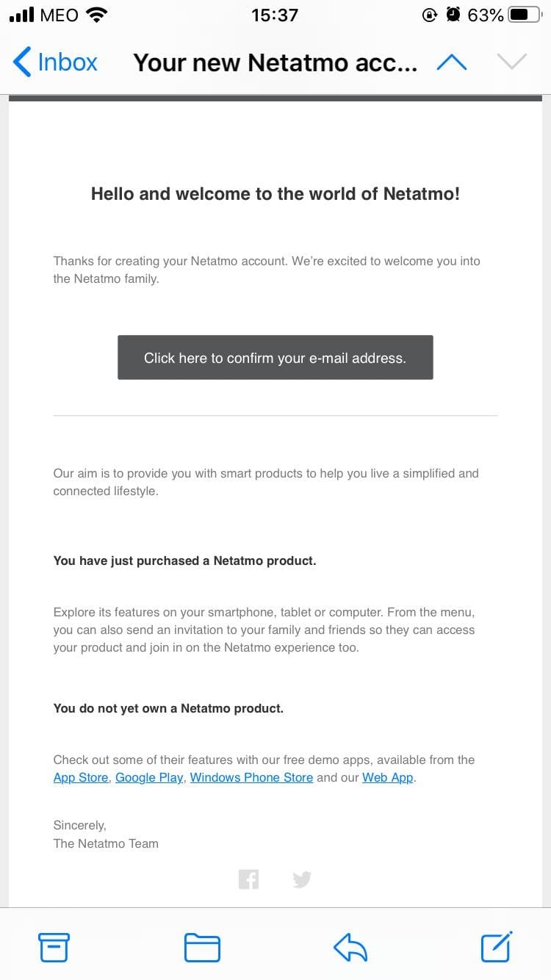This screenshot has width=551, height=980.
Task: Collapse the email using the upward arrow control
Action: [452, 62]
